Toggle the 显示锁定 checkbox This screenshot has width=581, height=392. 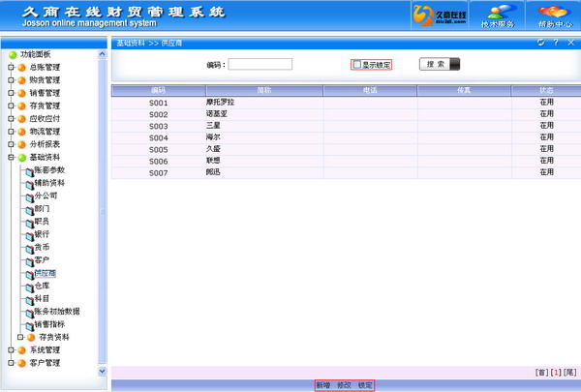click(356, 65)
